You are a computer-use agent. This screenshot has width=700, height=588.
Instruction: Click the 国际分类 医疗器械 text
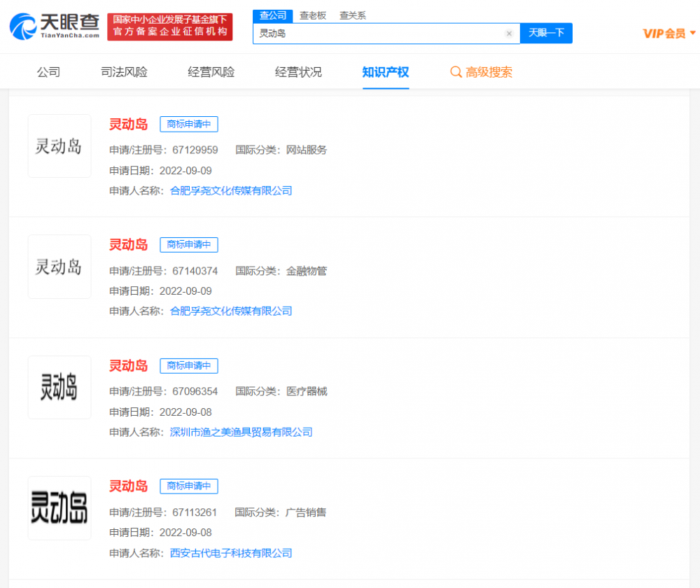[x=281, y=391]
